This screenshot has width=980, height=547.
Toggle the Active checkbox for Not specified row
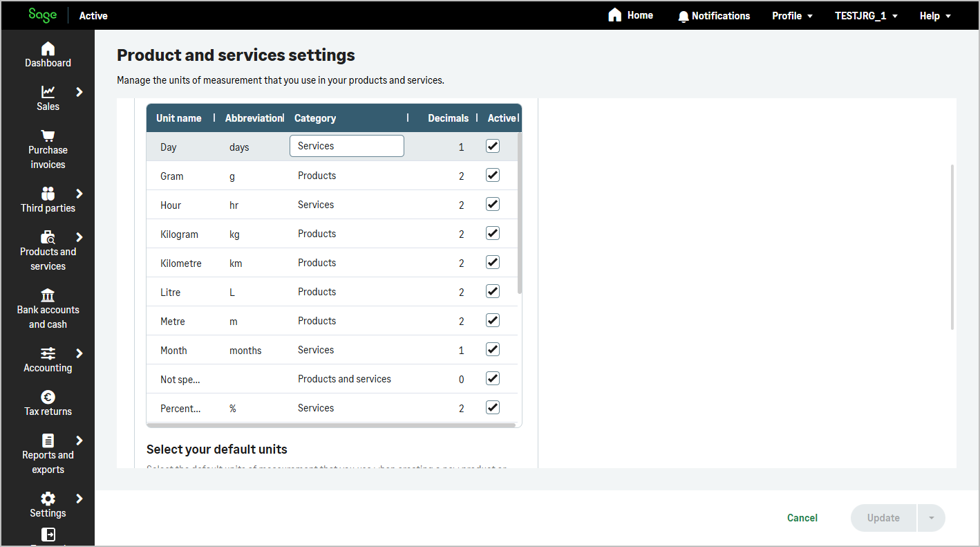coord(493,378)
